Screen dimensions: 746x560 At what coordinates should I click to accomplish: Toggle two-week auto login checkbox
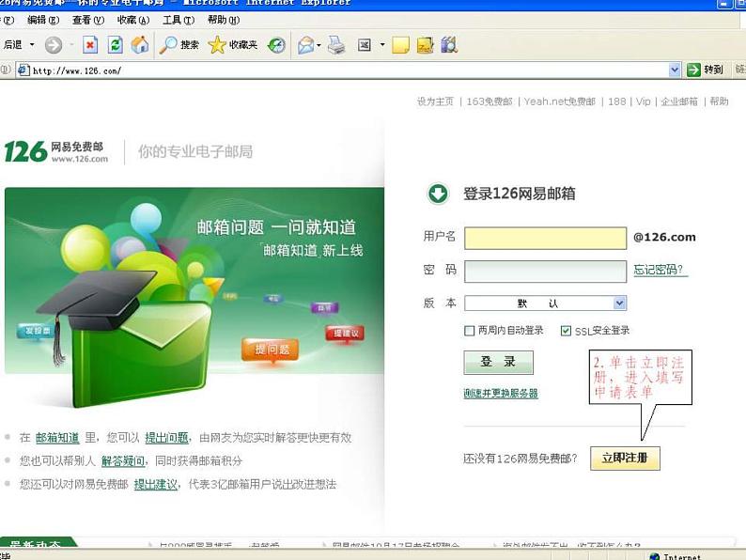tap(469, 331)
